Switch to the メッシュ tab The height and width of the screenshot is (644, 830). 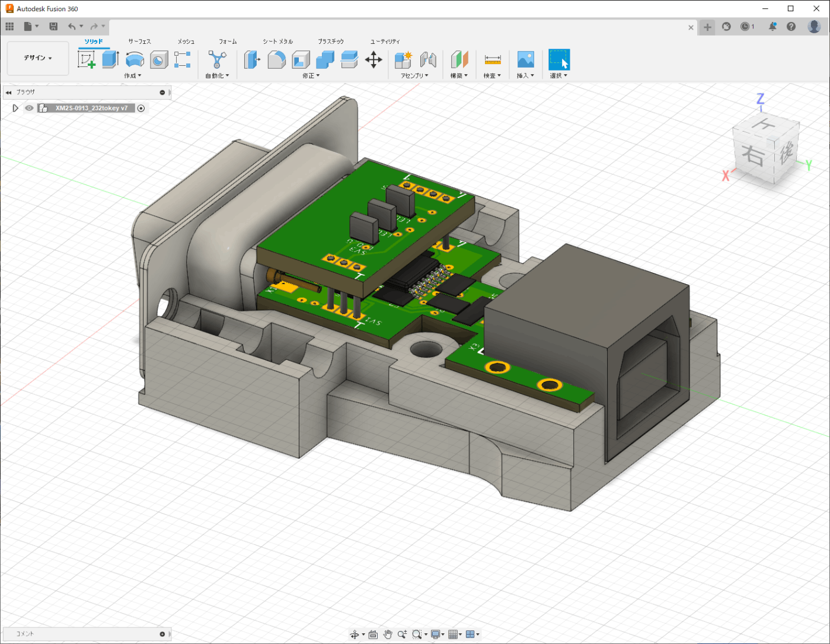coord(186,42)
